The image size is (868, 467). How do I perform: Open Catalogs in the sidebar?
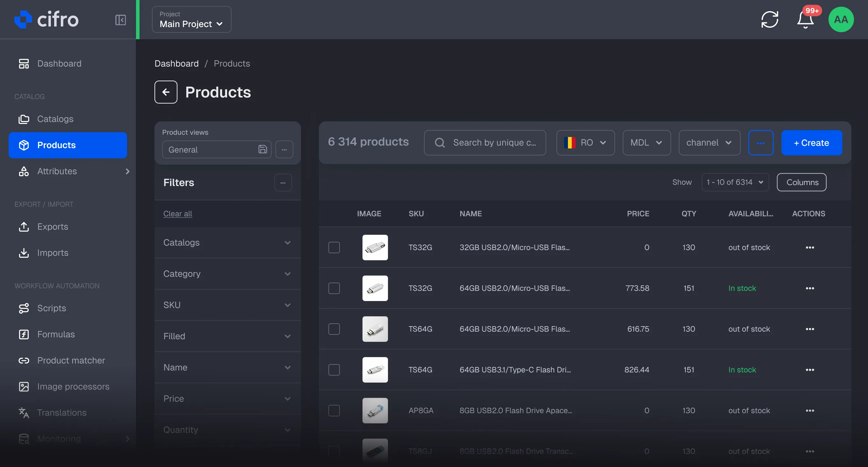(68, 119)
